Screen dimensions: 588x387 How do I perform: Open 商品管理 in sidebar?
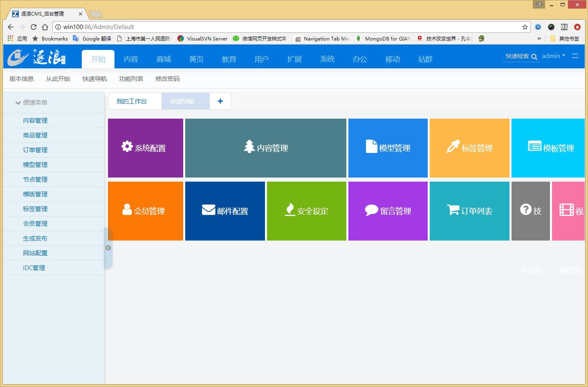pyautogui.click(x=54, y=135)
